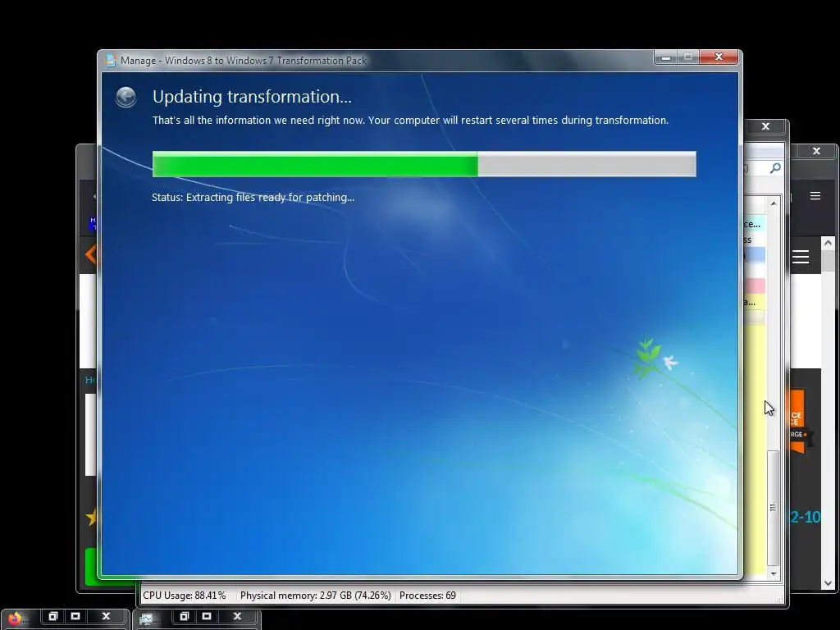
Task: Maximize the second minimized window with monitor icon
Action: (x=207, y=616)
